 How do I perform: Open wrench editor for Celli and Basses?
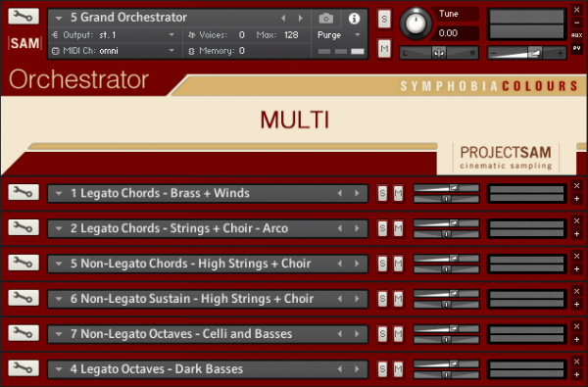click(24, 333)
